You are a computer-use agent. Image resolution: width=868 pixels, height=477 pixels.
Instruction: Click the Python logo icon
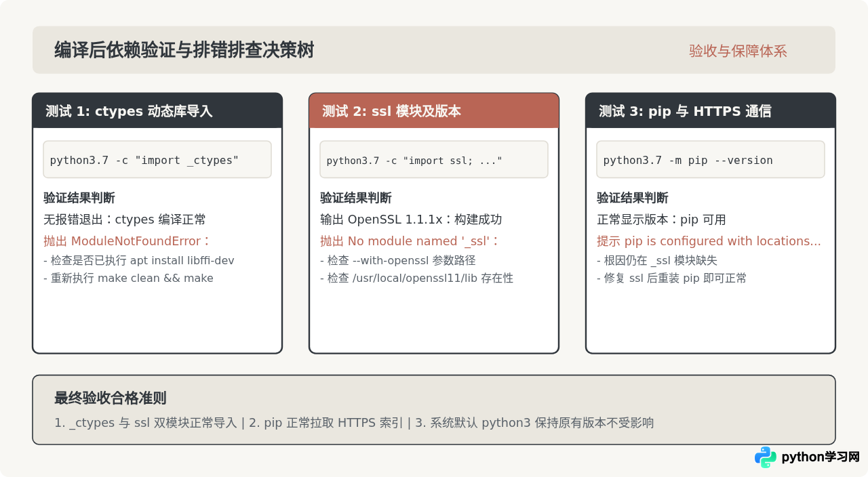click(766, 457)
